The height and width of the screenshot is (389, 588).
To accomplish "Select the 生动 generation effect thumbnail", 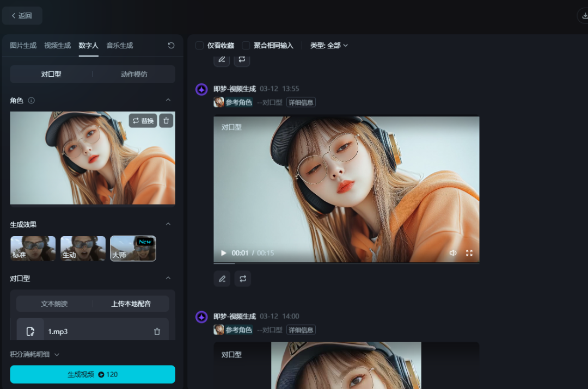I will tap(83, 249).
